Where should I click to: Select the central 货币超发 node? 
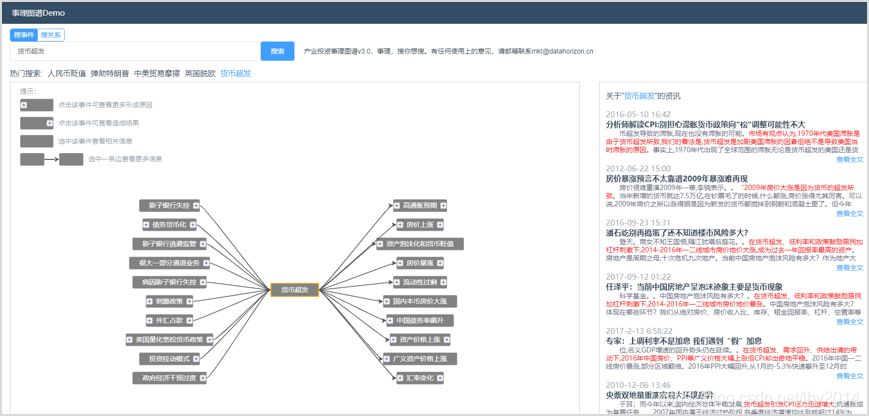pyautogui.click(x=295, y=290)
